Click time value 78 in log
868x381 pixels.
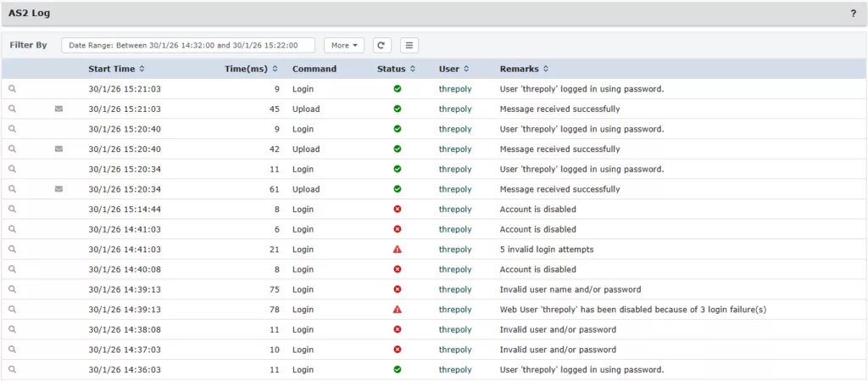275,310
